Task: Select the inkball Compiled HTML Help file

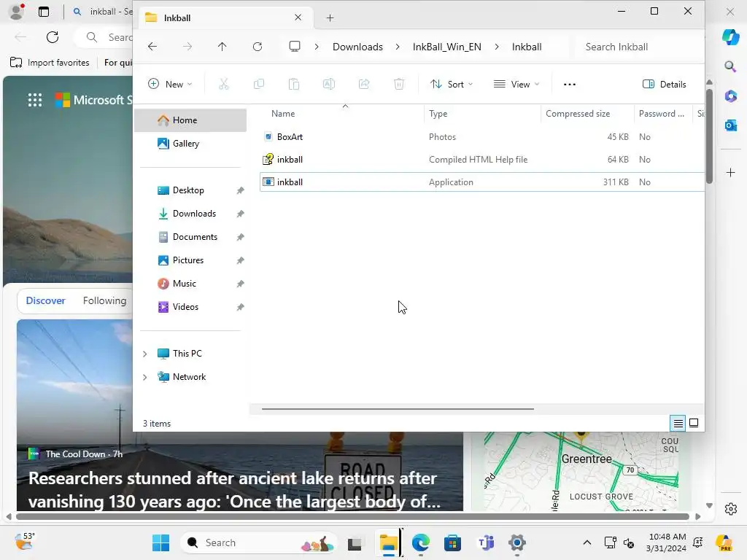Action: click(482, 160)
